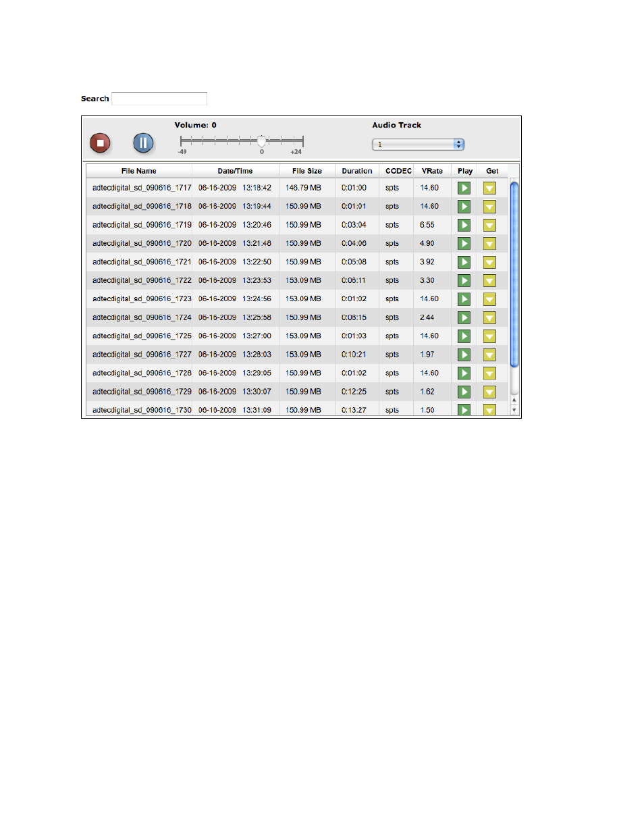This screenshot has width=644, height=834.
Task: Click the scrollbar up arrow
Action: (514, 400)
